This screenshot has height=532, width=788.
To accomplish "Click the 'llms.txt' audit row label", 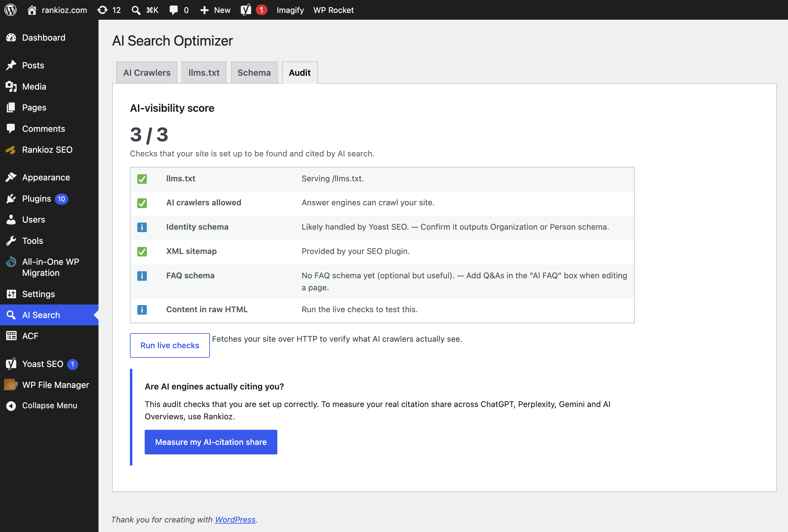I will tap(180, 179).
